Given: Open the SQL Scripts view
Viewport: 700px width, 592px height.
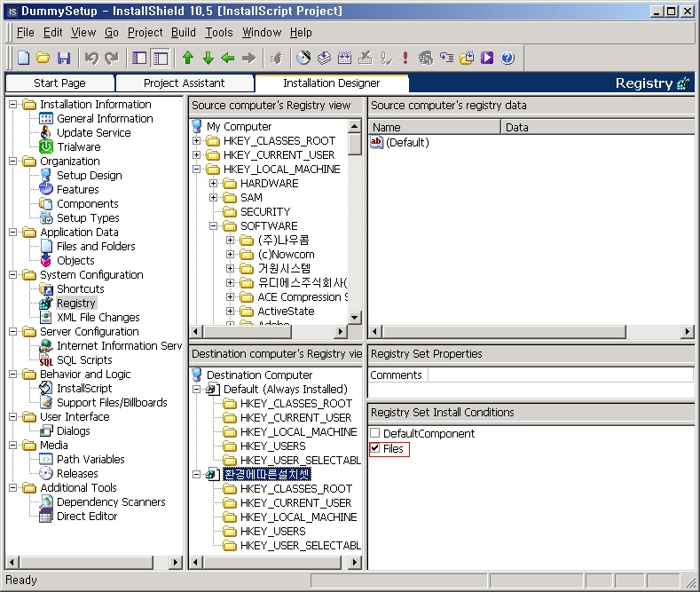Looking at the screenshot, I should (x=84, y=359).
